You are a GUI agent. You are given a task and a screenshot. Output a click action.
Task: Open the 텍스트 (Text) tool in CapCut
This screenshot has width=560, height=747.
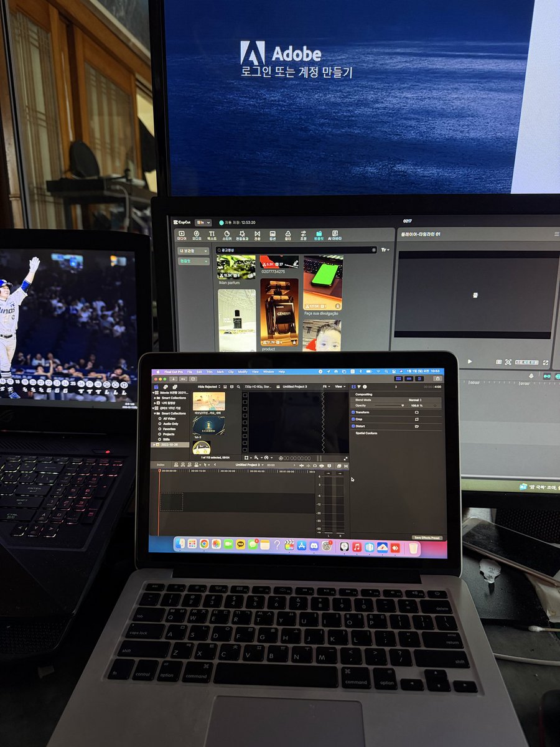tap(212, 235)
